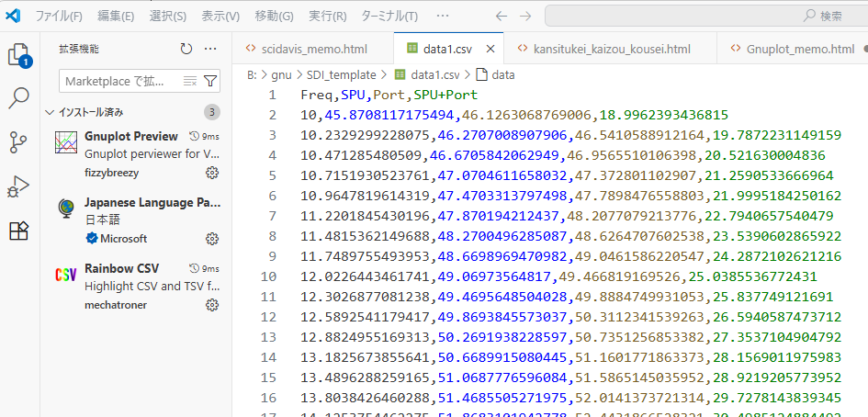Refresh the extensions list
Screen dimensions: 868x417
coord(186,50)
